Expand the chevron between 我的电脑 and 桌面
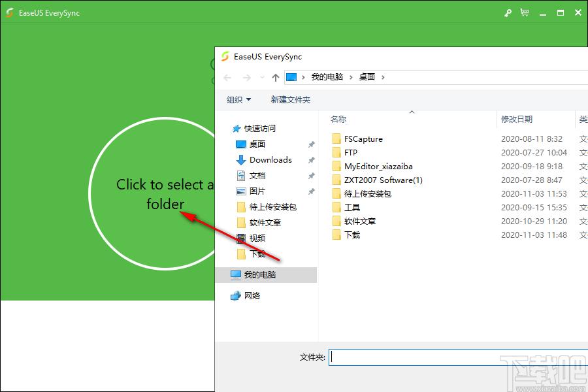Image resolution: width=588 pixels, height=392 pixels. coord(351,78)
